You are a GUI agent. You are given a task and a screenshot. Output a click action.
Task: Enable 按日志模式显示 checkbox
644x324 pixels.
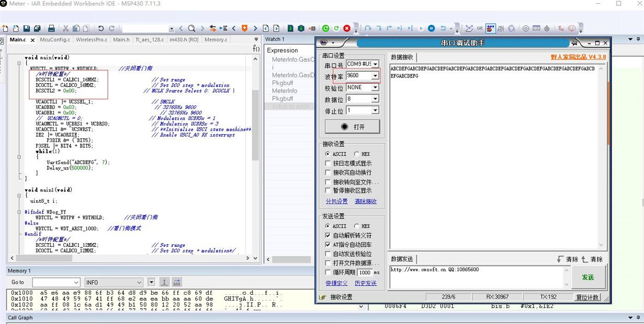(328, 163)
